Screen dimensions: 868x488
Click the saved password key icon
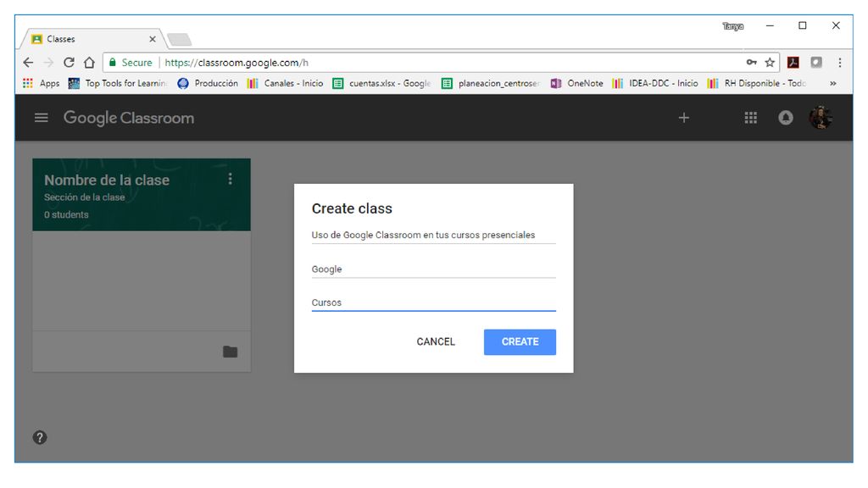coord(751,63)
